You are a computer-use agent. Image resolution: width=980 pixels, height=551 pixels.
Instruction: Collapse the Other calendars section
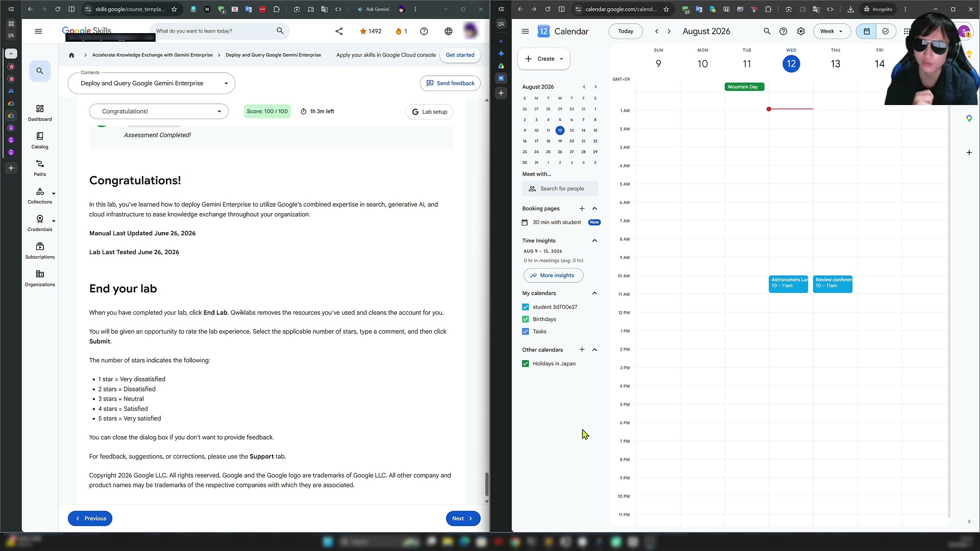[595, 349]
